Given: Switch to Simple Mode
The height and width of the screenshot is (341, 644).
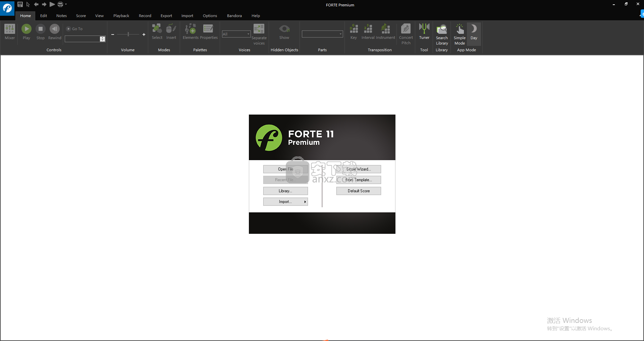Looking at the screenshot, I should (460, 34).
